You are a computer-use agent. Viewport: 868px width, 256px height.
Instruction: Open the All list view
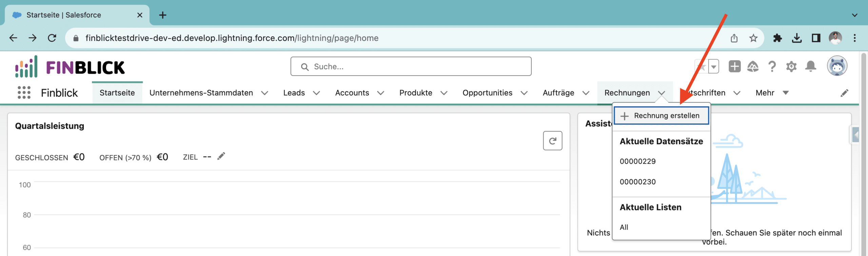(x=624, y=227)
